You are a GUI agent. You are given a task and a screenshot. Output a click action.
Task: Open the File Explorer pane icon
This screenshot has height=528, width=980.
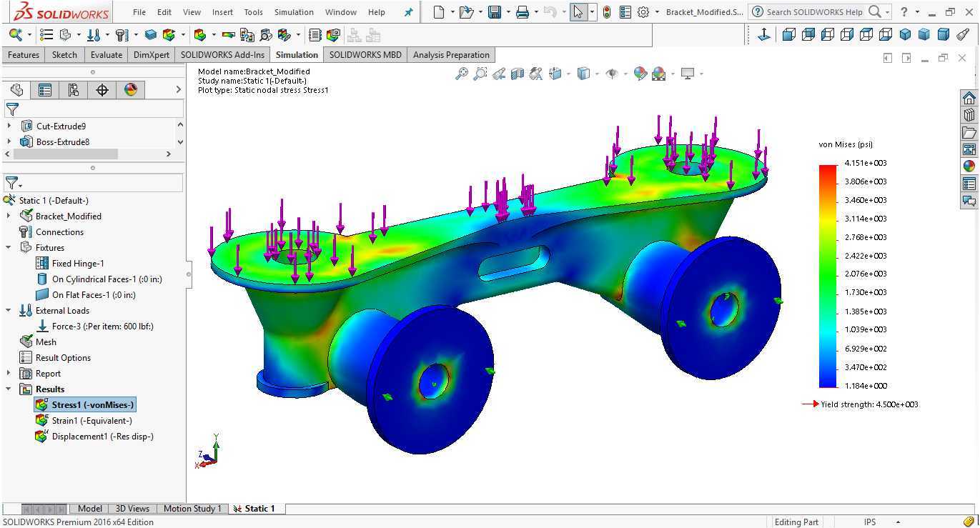pyautogui.click(x=969, y=132)
